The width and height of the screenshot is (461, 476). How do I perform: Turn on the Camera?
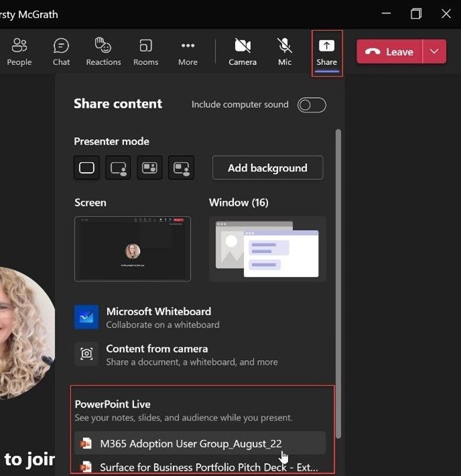243,52
